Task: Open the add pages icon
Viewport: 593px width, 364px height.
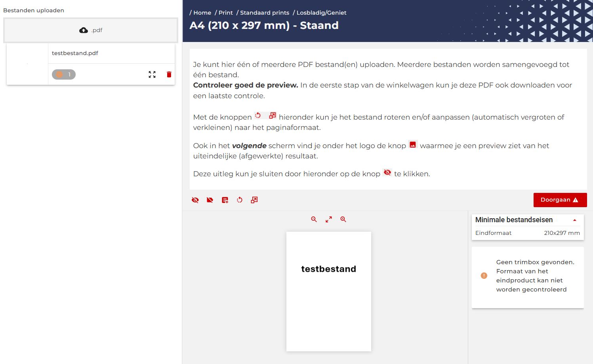Action: pos(225,200)
